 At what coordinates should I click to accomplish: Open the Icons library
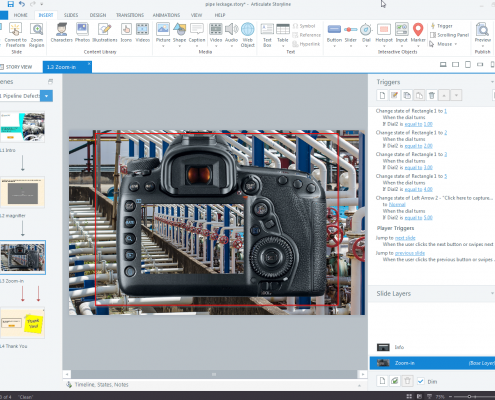126,33
